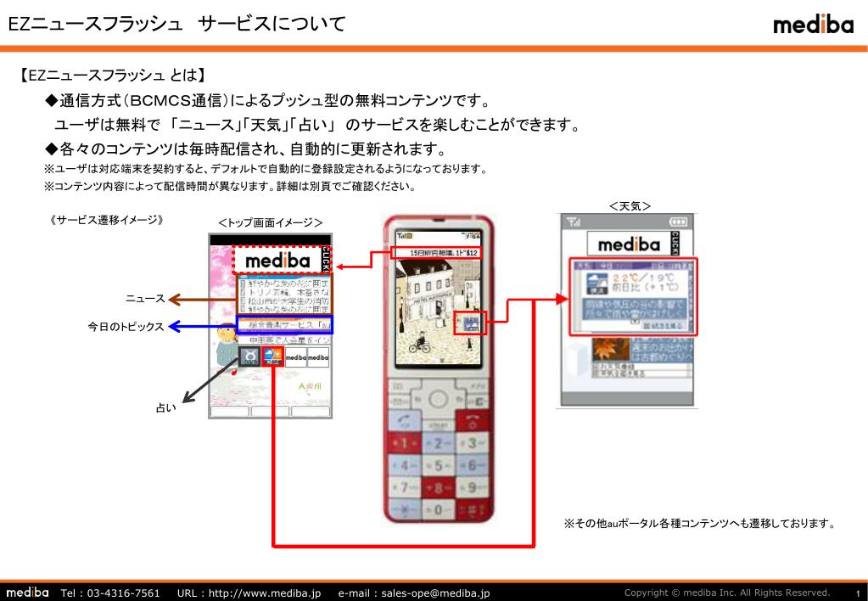Select the weather icon beside the Taurus icon
This screenshot has width=868, height=601.
tap(272, 357)
